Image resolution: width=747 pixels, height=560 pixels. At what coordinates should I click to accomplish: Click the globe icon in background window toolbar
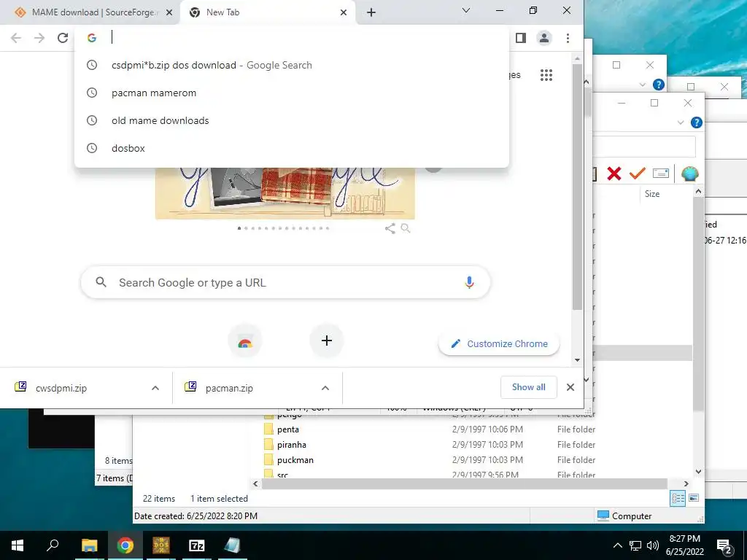[x=689, y=174]
